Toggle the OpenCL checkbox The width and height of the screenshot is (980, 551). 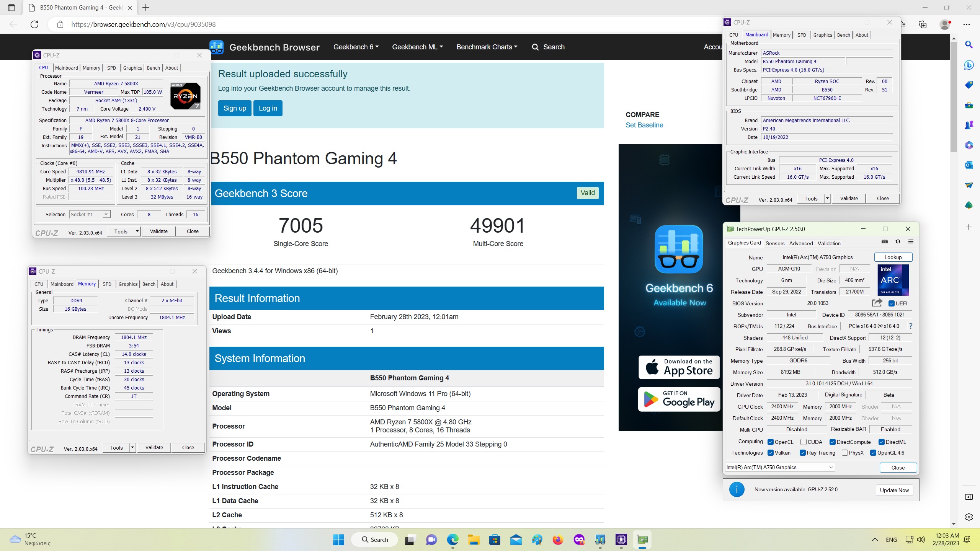tap(771, 442)
